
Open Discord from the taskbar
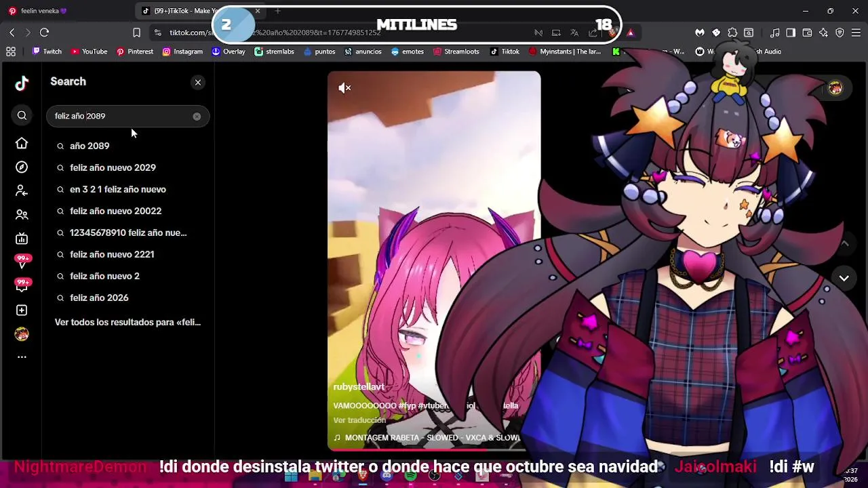click(x=387, y=476)
